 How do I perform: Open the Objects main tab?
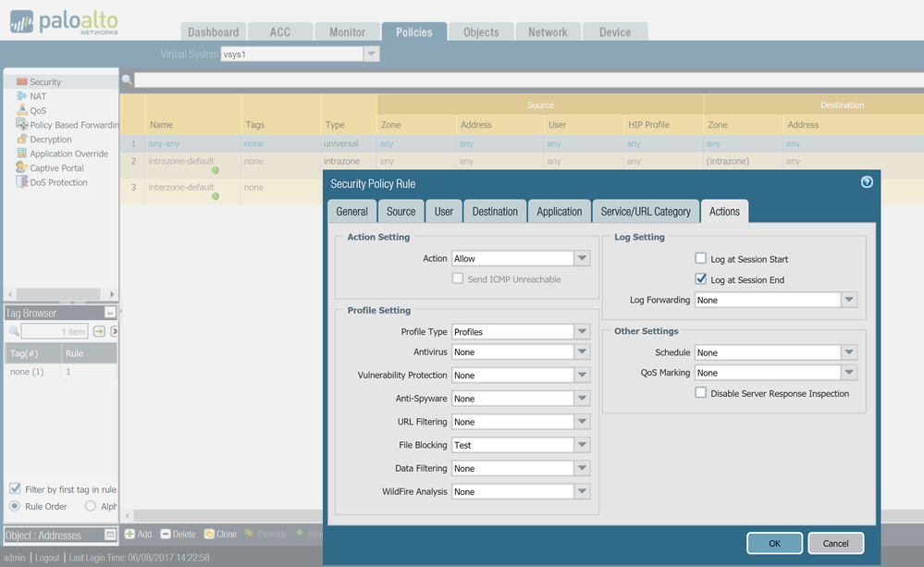[481, 32]
